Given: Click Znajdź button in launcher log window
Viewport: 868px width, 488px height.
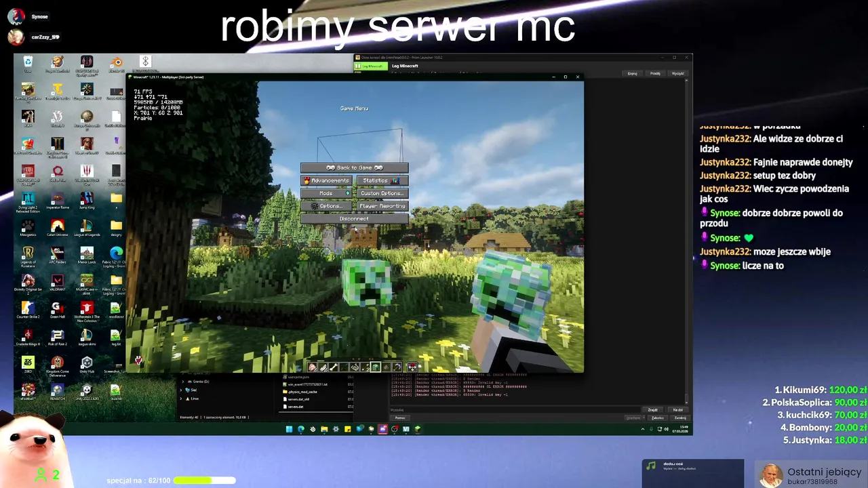Looking at the screenshot, I should (652, 409).
